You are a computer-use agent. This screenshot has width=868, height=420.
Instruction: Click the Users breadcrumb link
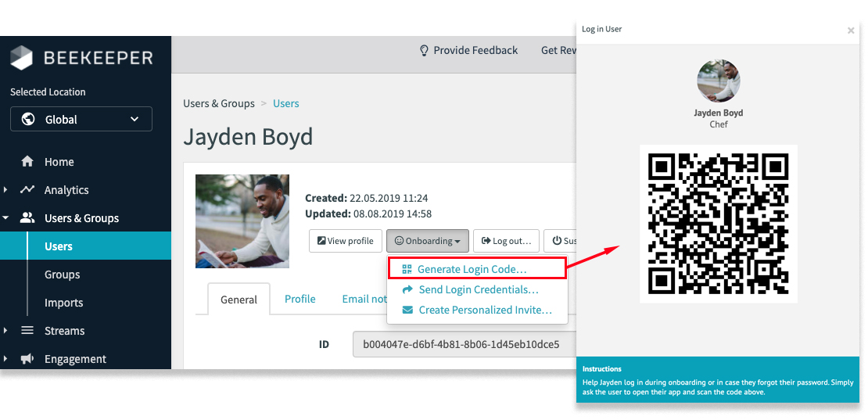285,103
